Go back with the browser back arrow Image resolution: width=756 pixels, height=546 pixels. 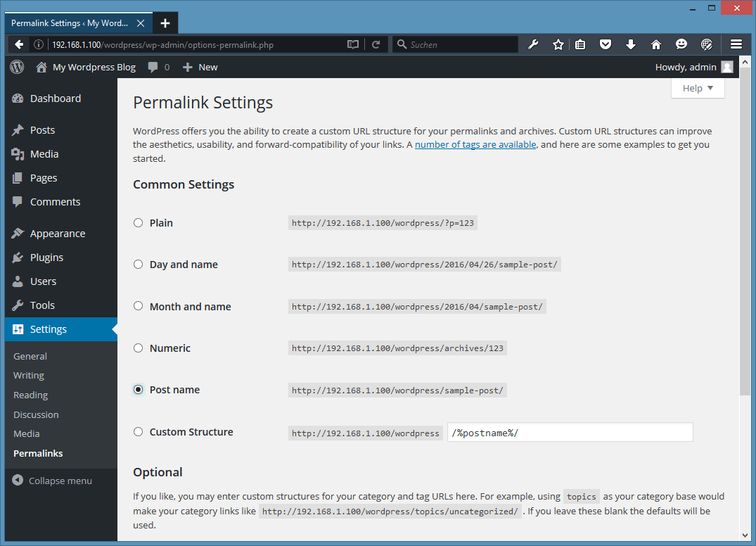click(19, 45)
